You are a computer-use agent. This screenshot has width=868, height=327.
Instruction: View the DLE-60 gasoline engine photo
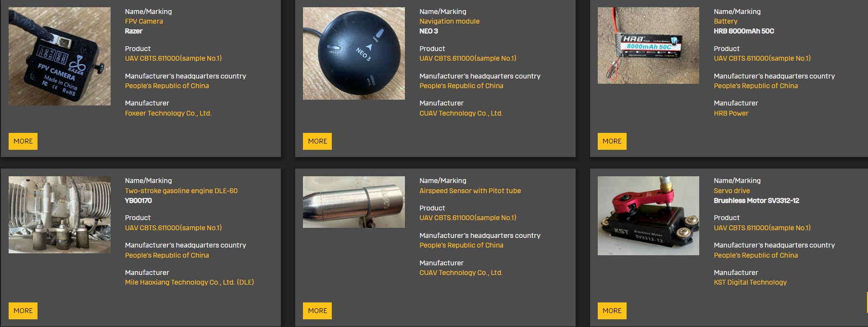(x=60, y=215)
